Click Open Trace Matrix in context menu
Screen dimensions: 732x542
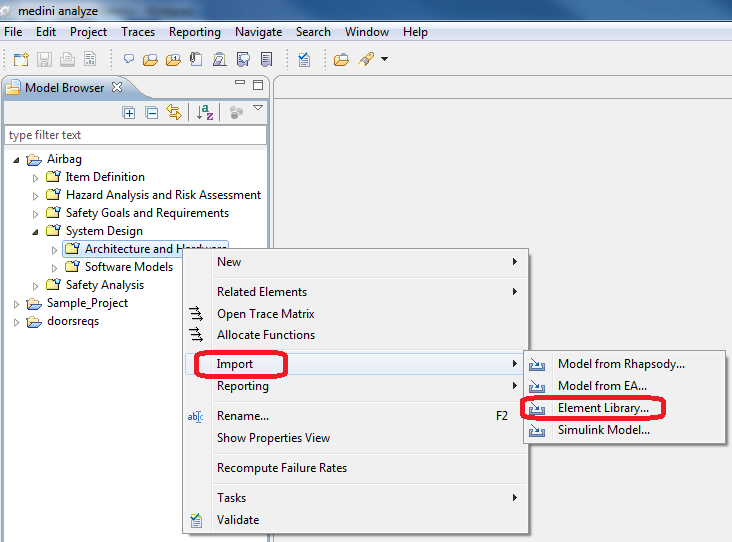pos(265,314)
